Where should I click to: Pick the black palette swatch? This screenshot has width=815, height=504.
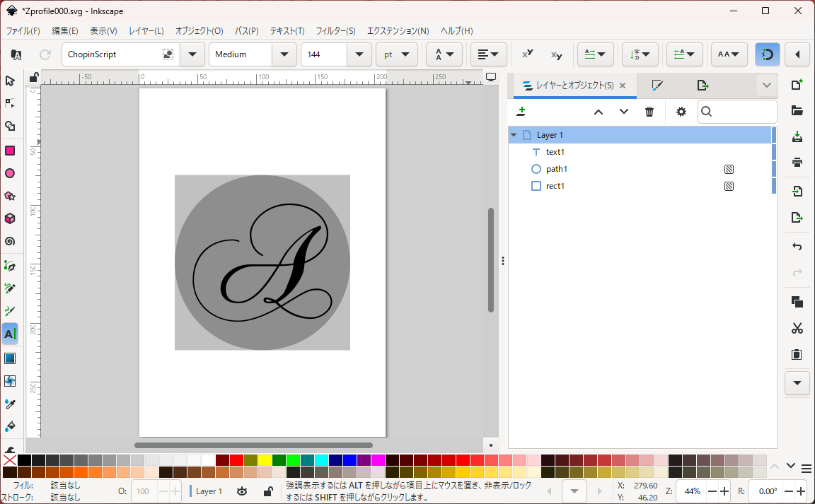(x=24, y=460)
